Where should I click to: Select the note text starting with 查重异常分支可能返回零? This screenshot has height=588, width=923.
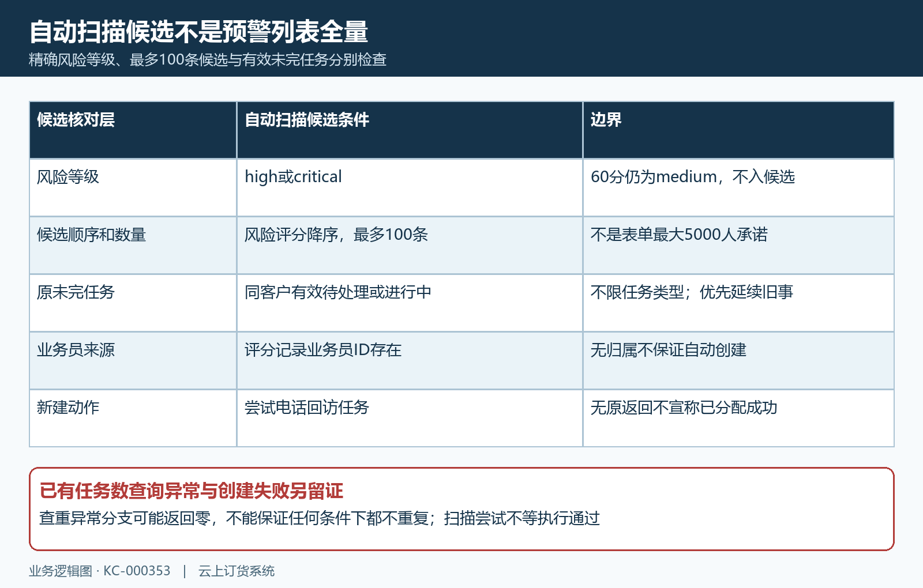coord(320,518)
